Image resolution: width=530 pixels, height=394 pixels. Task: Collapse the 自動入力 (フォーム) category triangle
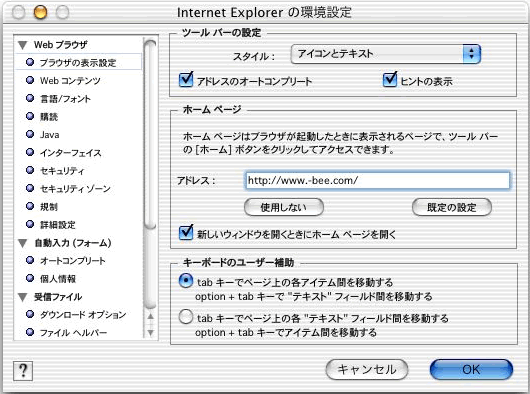[x=23, y=243]
